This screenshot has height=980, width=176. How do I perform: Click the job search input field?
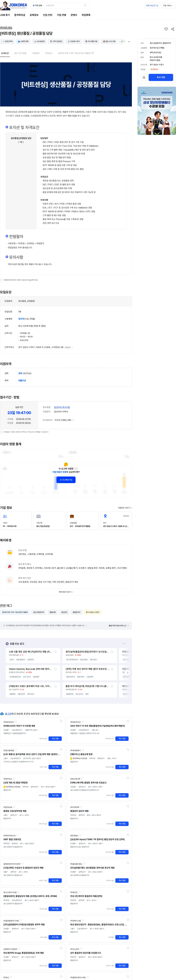[64, 6]
